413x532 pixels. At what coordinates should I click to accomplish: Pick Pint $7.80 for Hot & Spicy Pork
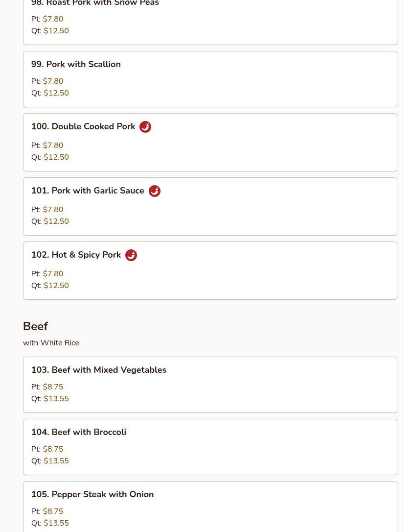(53, 273)
